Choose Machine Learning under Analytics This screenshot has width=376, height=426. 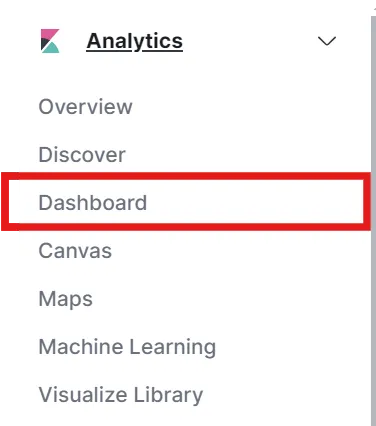click(x=127, y=347)
